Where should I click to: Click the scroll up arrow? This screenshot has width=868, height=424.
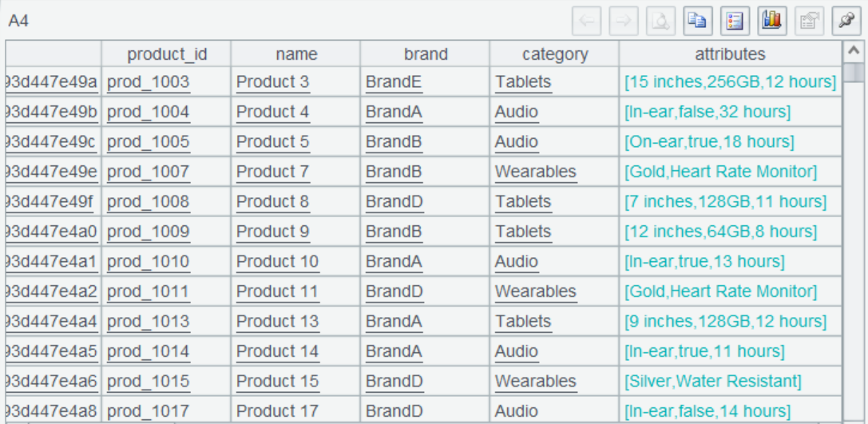pos(854,53)
